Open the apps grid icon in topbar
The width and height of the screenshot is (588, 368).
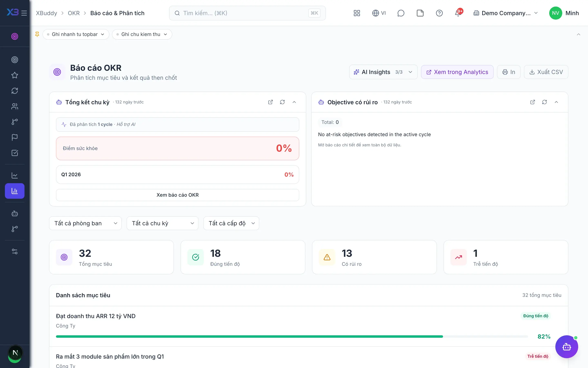click(357, 13)
